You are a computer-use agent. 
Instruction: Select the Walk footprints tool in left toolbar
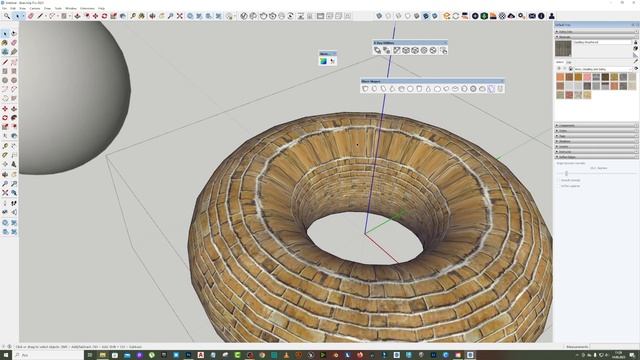(x=14, y=203)
